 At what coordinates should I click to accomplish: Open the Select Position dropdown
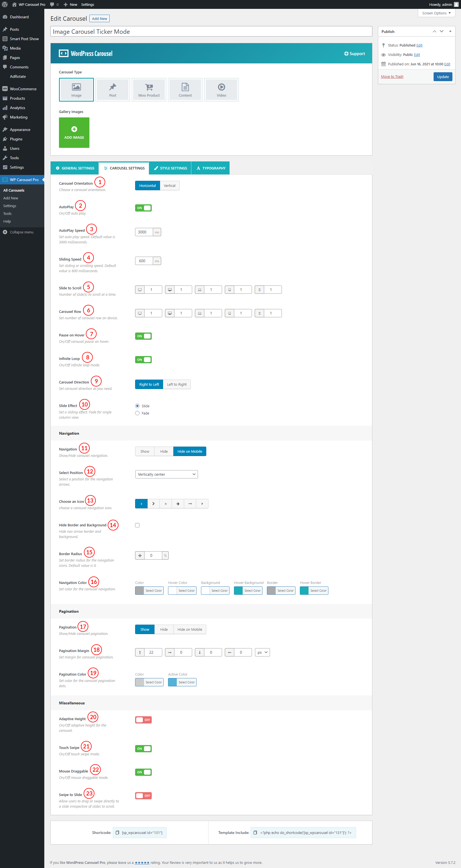pos(166,474)
